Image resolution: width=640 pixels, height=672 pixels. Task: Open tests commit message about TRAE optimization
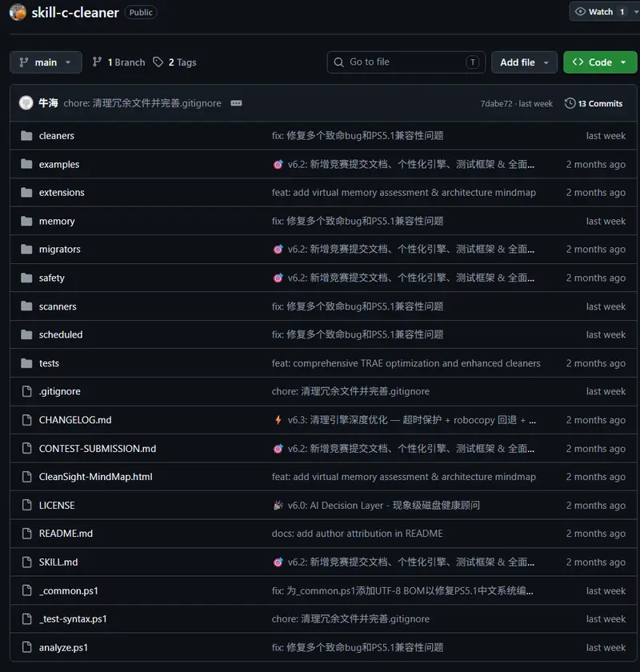[406, 363]
